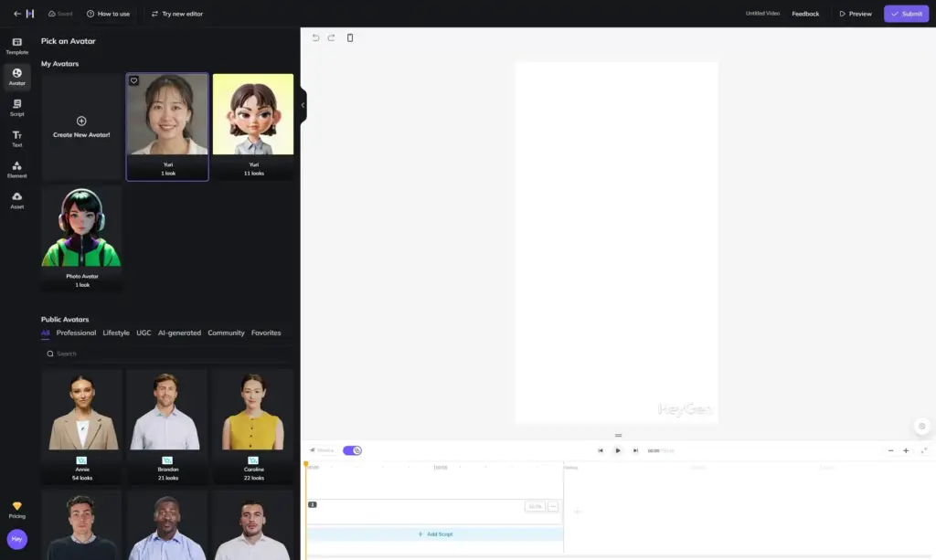
Task: Click the Untitled Video title field
Action: pos(762,13)
